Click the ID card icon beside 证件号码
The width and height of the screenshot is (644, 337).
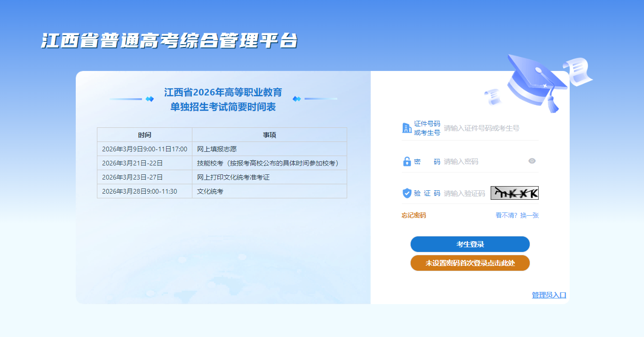tap(407, 128)
